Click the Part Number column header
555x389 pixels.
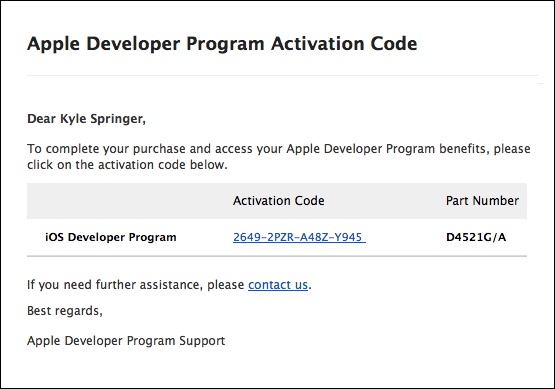482,201
